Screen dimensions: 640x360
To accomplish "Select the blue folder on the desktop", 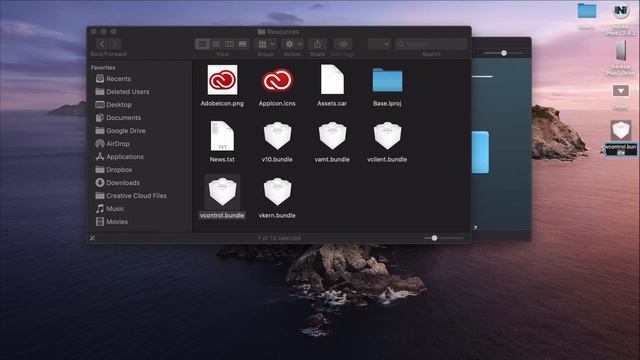I will tap(587, 11).
